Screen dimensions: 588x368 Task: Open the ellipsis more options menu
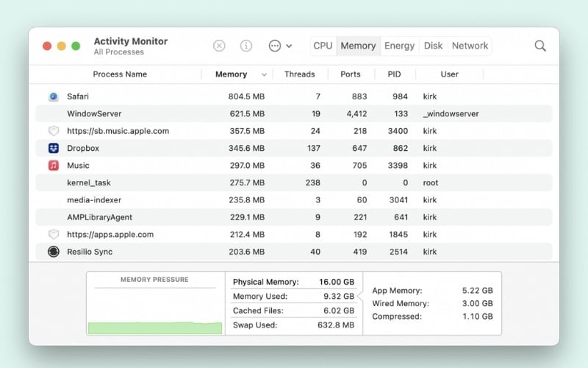tap(275, 46)
